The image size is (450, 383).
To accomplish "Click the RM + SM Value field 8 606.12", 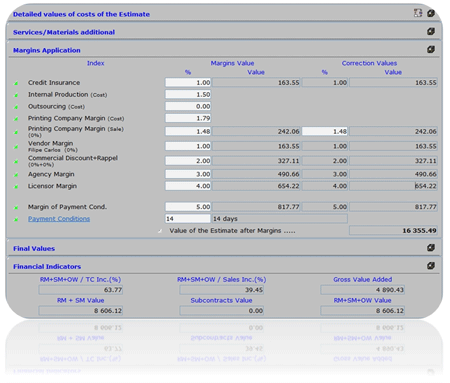I will pyautogui.click(x=81, y=311).
